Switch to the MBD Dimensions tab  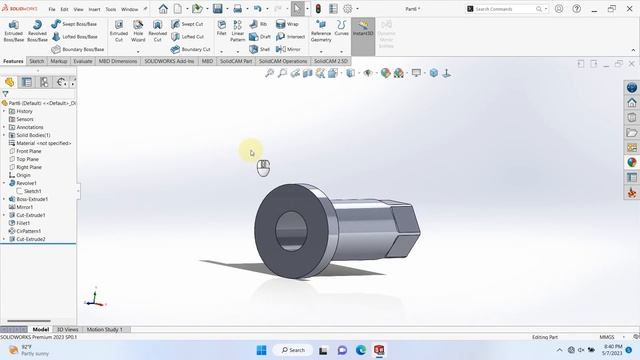point(118,61)
